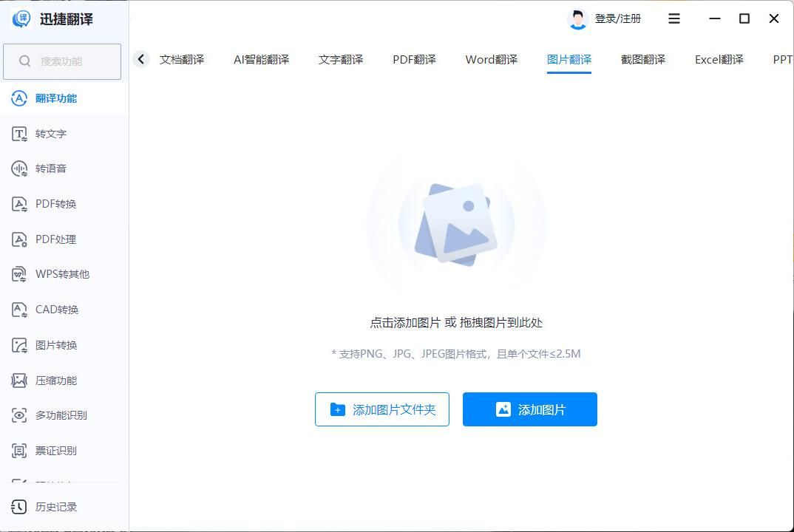The height and width of the screenshot is (532, 794).
Task: Maximize the 迅捷翻译 window
Action: [744, 18]
